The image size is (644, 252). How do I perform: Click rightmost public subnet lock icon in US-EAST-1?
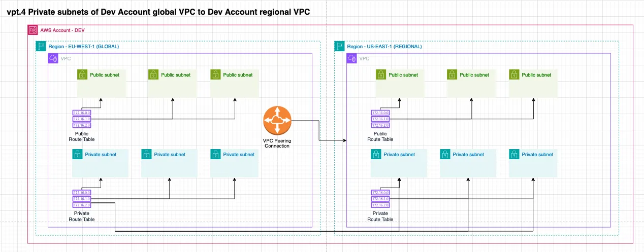tap(514, 75)
